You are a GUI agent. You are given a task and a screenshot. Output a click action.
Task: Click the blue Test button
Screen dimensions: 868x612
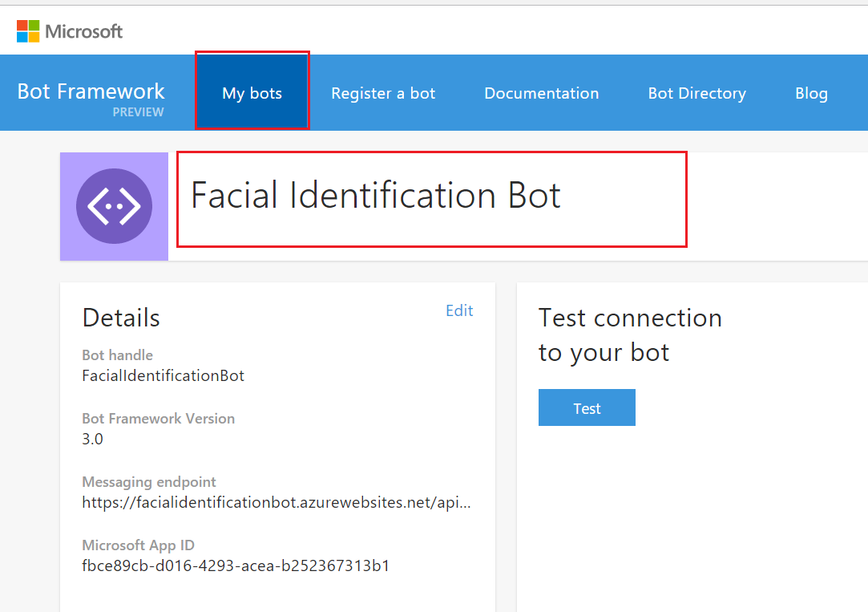click(x=587, y=407)
